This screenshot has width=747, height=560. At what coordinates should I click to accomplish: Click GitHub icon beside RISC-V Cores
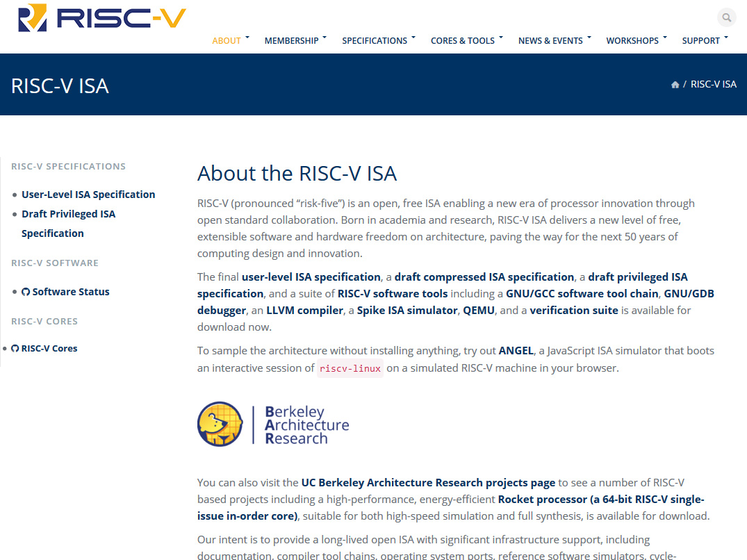15,349
